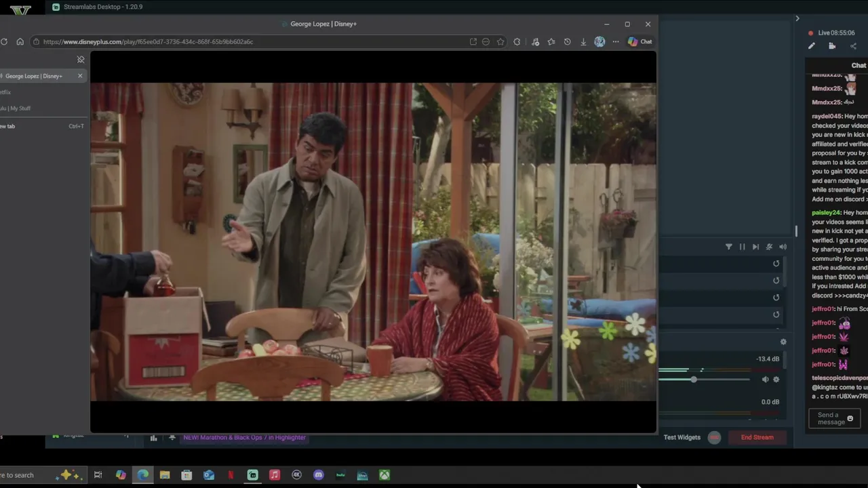Image resolution: width=868 pixels, height=488 pixels.
Task: Open the Xbox app from the taskbar
Action: tap(384, 475)
